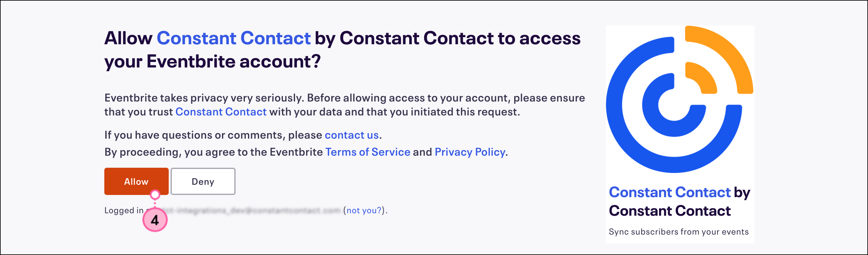
Task: Click the Constant Contact logo image
Action: point(679,99)
